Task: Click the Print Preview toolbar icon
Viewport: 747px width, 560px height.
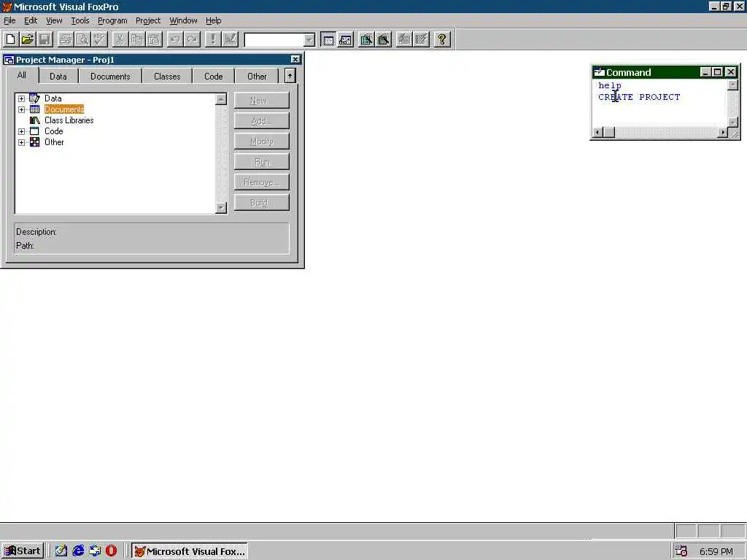Action: pos(82,39)
